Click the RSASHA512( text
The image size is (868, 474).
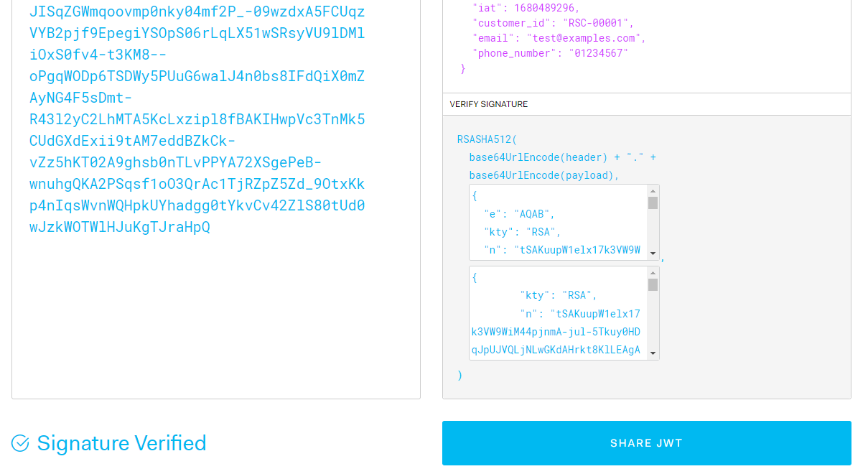coord(487,139)
